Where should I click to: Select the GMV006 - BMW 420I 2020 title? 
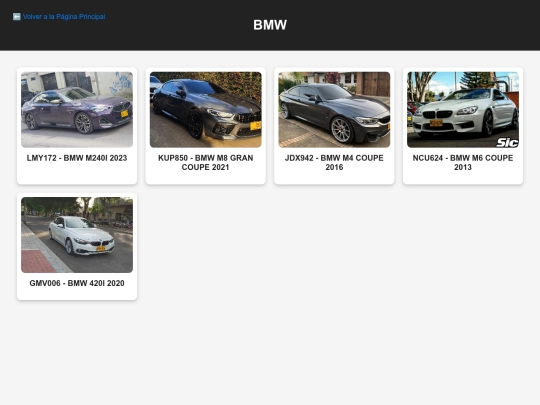pos(77,283)
